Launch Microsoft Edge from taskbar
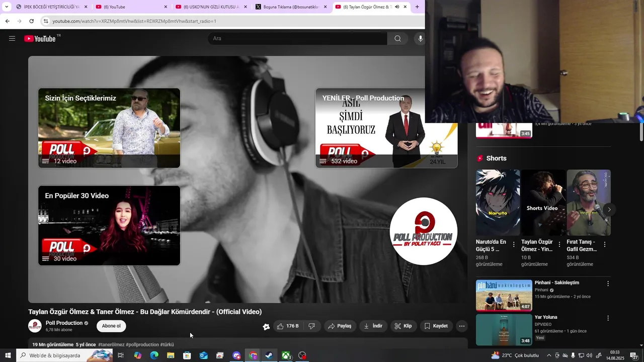 point(154,355)
